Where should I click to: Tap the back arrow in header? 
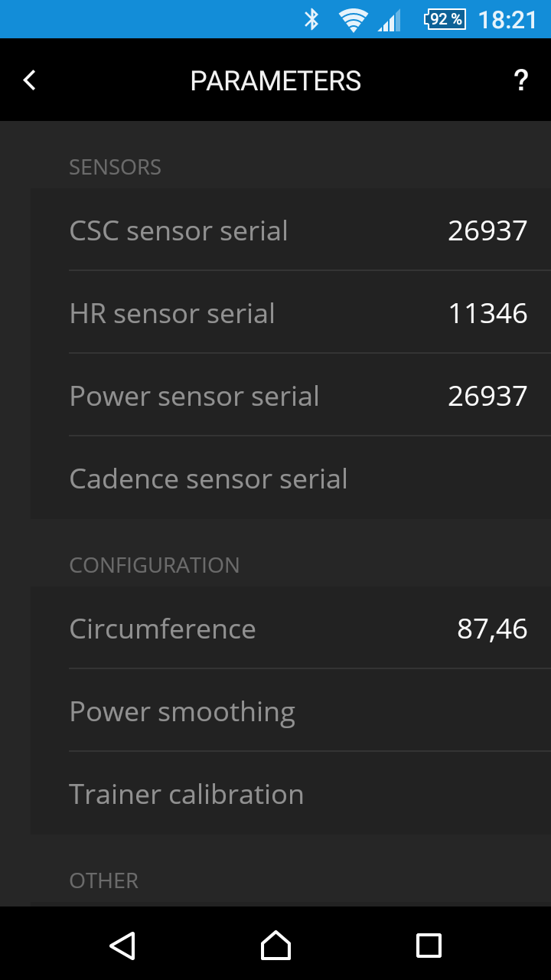pyautogui.click(x=30, y=80)
